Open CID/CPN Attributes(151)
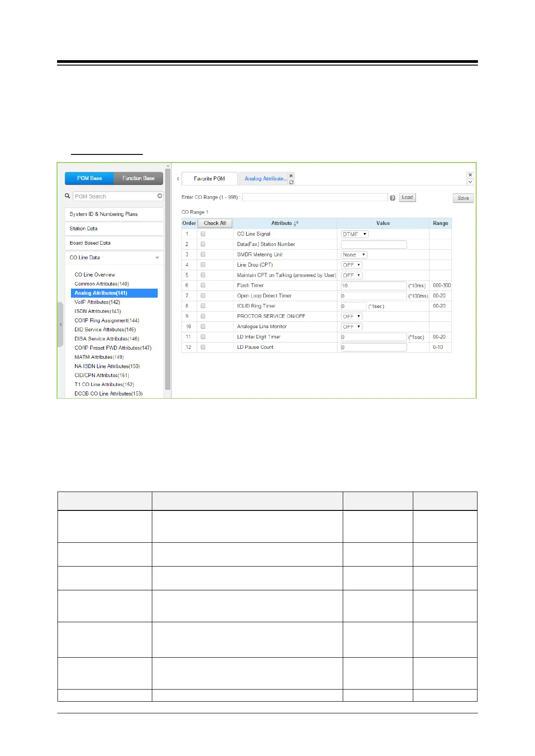 (x=102, y=375)
